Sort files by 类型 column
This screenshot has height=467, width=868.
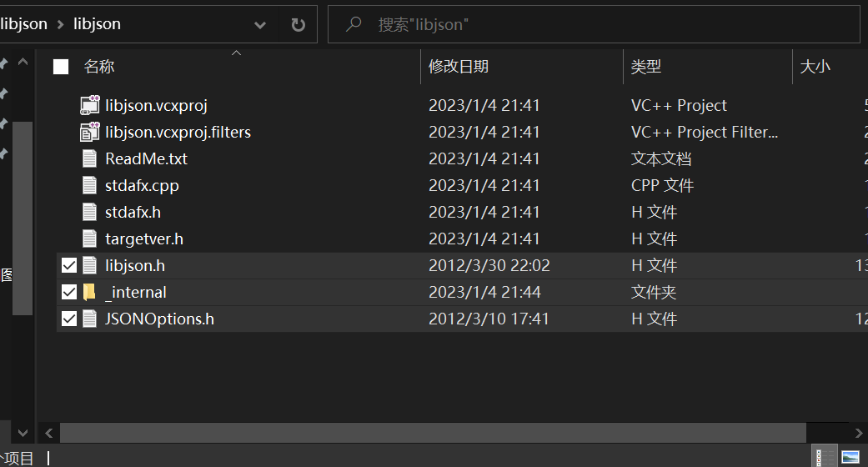pos(646,68)
